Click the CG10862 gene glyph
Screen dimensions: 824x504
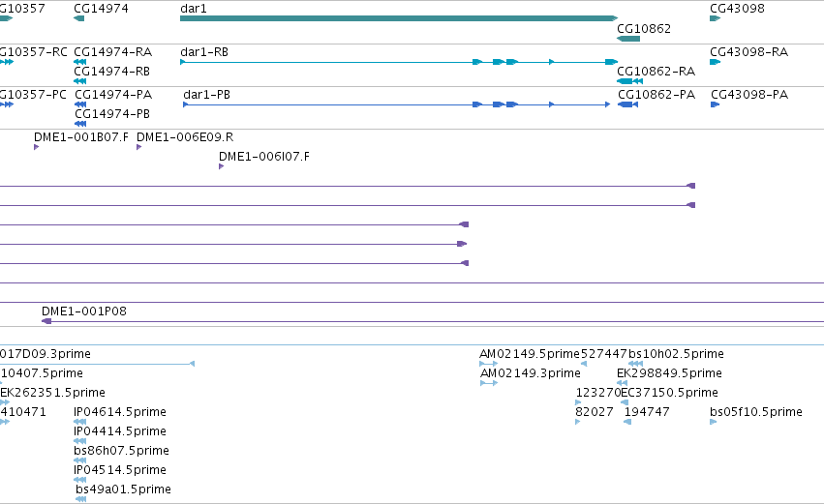[x=628, y=39]
